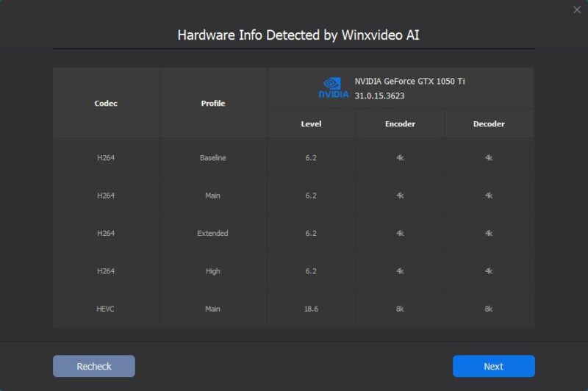Viewport: 588px width, 391px height.
Task: Select decoder 4k in Baseline row
Action: coord(489,158)
